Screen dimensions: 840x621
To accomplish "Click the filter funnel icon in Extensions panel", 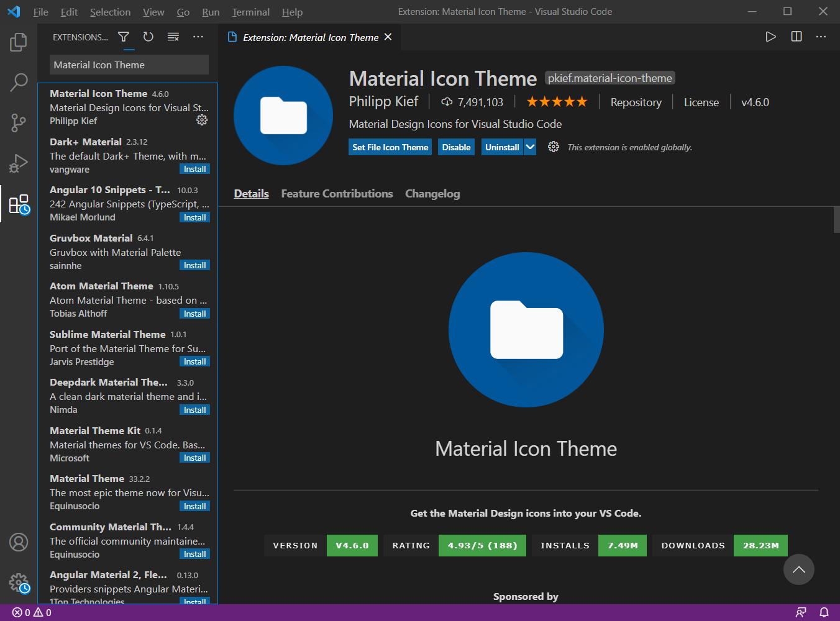I will pos(124,37).
